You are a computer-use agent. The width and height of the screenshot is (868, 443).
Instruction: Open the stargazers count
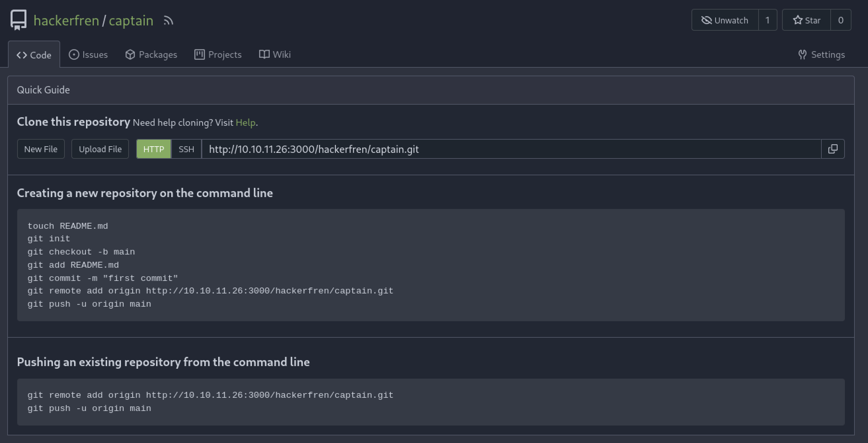(841, 20)
